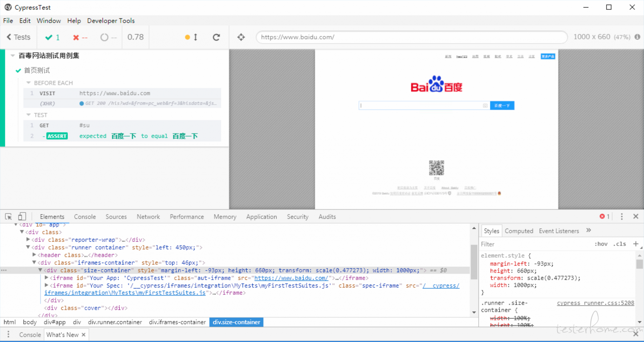Switch to the Application tab
Viewport: 644px width, 342px height.
tap(262, 217)
